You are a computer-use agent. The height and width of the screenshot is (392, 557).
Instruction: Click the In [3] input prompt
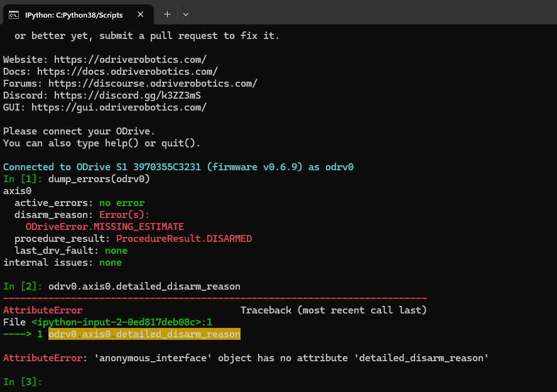coord(23,382)
